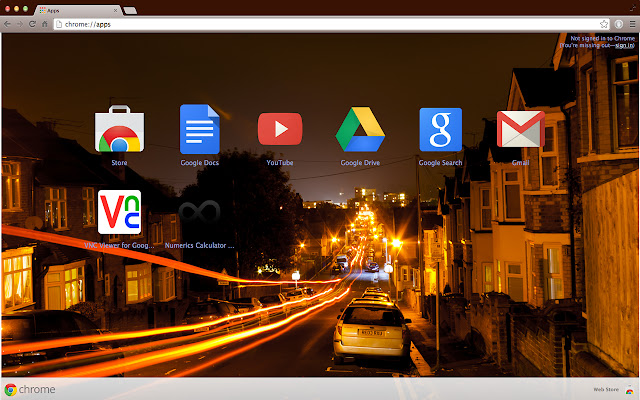Reload the current page
The width and height of the screenshot is (640, 400).
click(x=32, y=24)
